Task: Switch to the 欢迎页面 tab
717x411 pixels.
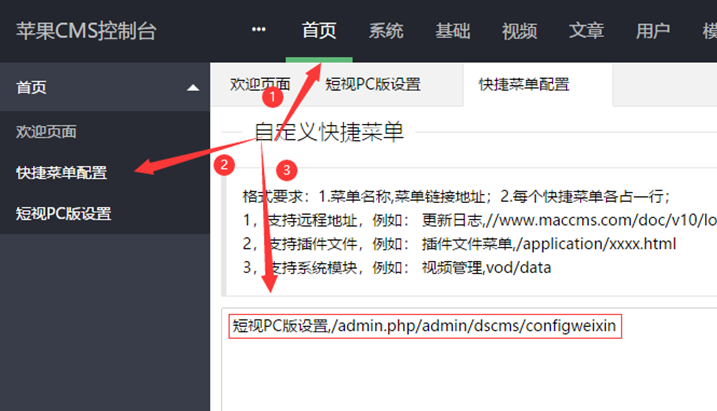Action: click(x=260, y=85)
